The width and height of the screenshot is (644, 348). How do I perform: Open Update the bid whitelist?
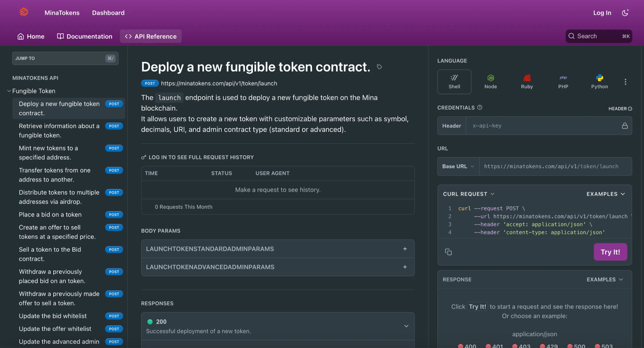point(68,316)
